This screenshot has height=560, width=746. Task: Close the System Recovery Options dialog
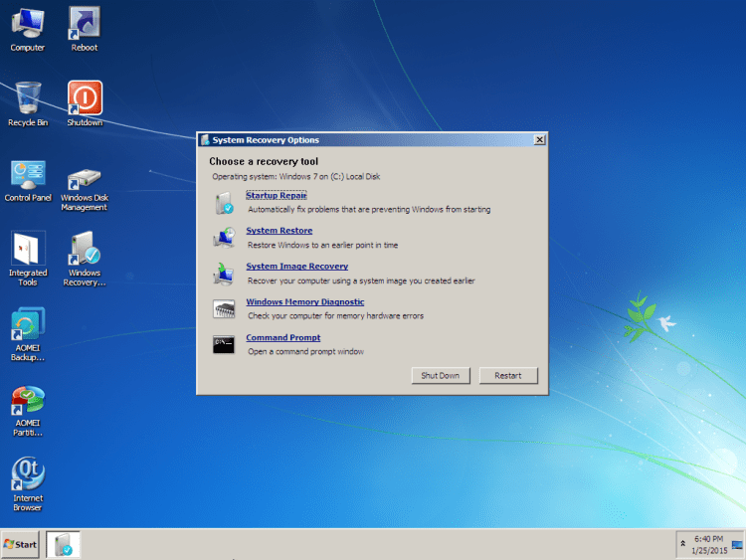[x=539, y=140]
